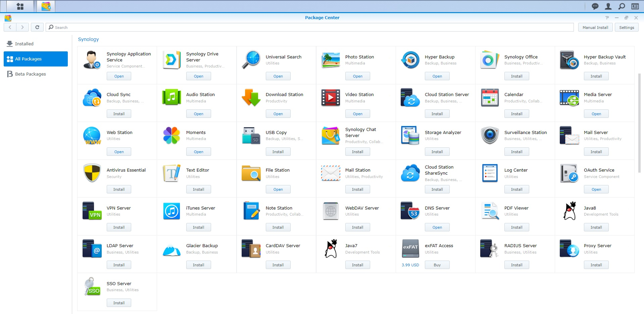
Task: Open Synology Drive Server package
Action: 199,76
